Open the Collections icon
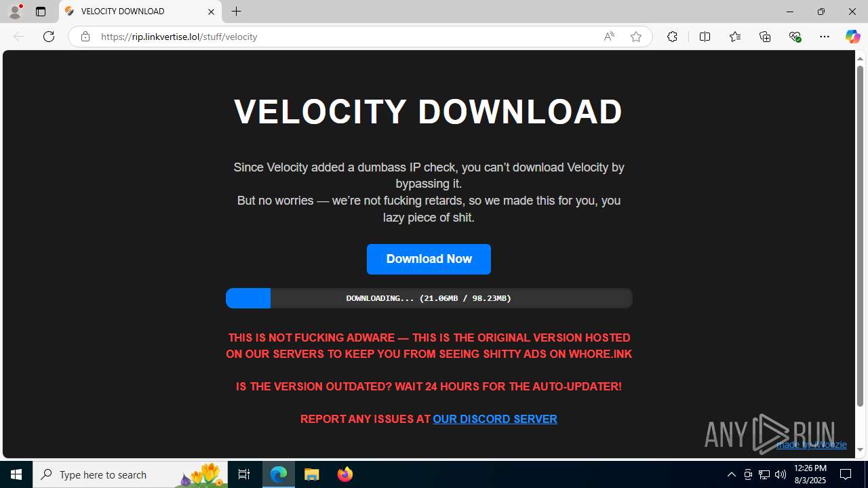 coord(765,37)
